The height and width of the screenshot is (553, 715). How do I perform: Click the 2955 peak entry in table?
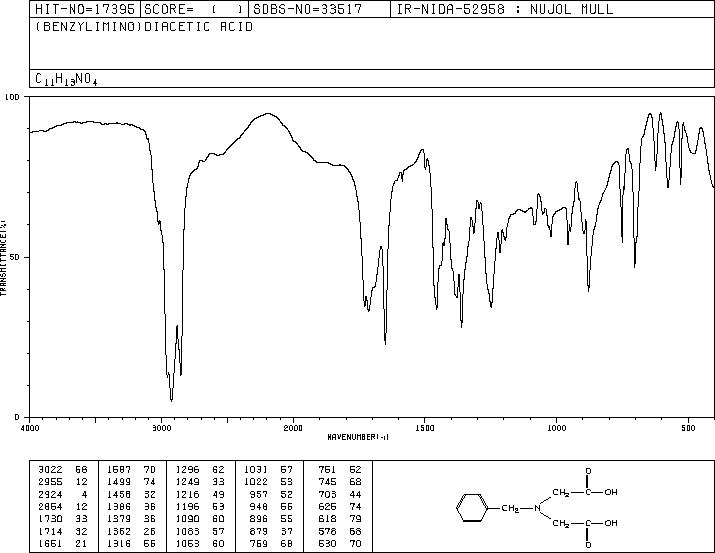coord(62,482)
